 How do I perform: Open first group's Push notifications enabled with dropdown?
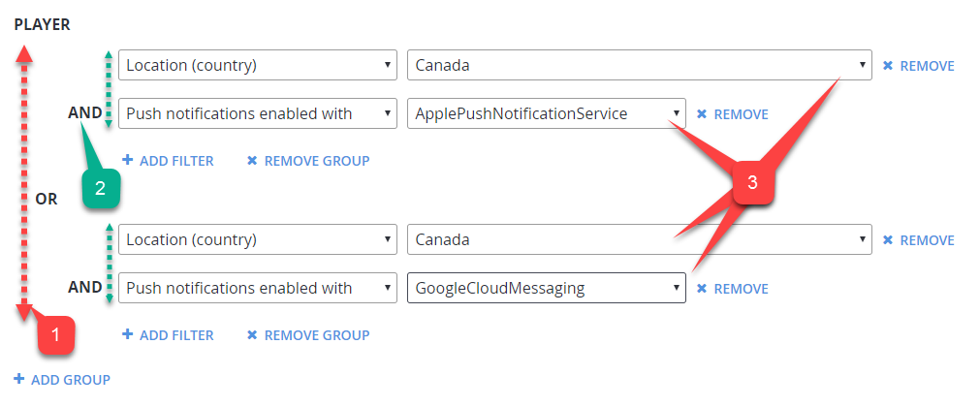[x=257, y=114]
